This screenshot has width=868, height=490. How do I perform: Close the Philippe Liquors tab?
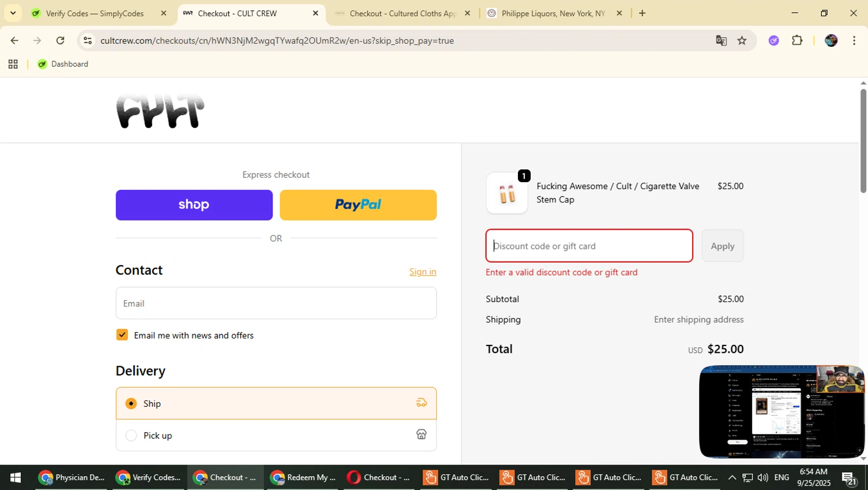[x=619, y=13]
